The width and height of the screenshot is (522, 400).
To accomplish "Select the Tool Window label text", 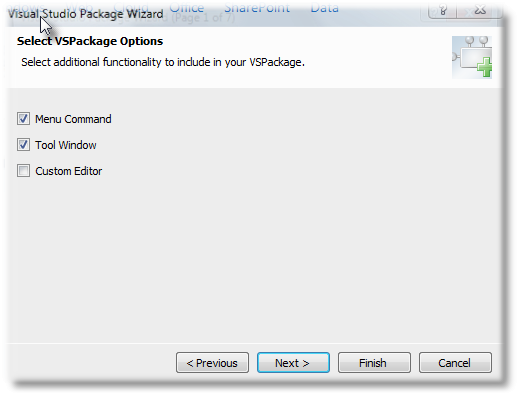I will pyautogui.click(x=66, y=145).
